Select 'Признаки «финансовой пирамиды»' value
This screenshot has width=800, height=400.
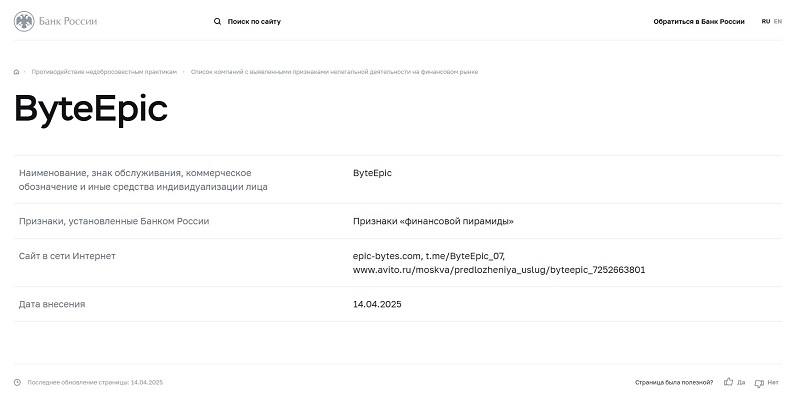tap(433, 221)
